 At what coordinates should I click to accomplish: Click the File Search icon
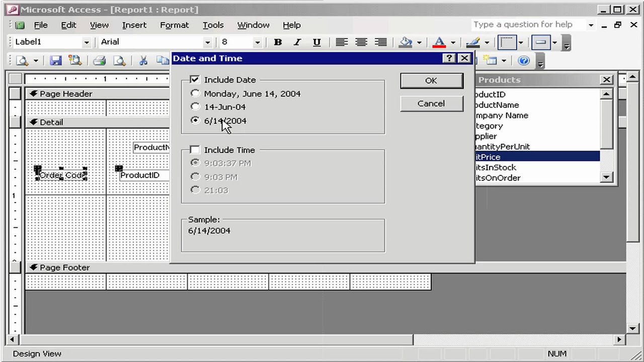point(75,61)
